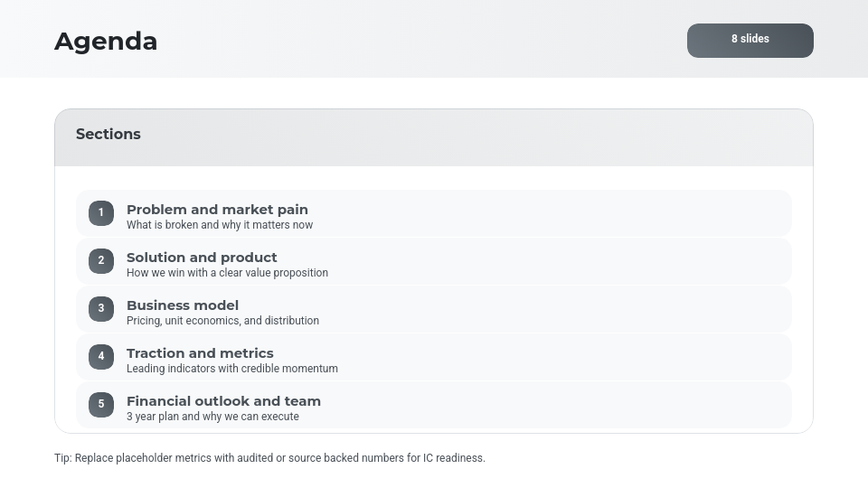Open "Problem and market pain" section
Viewport: 868px width, 488px height.
coord(217,210)
